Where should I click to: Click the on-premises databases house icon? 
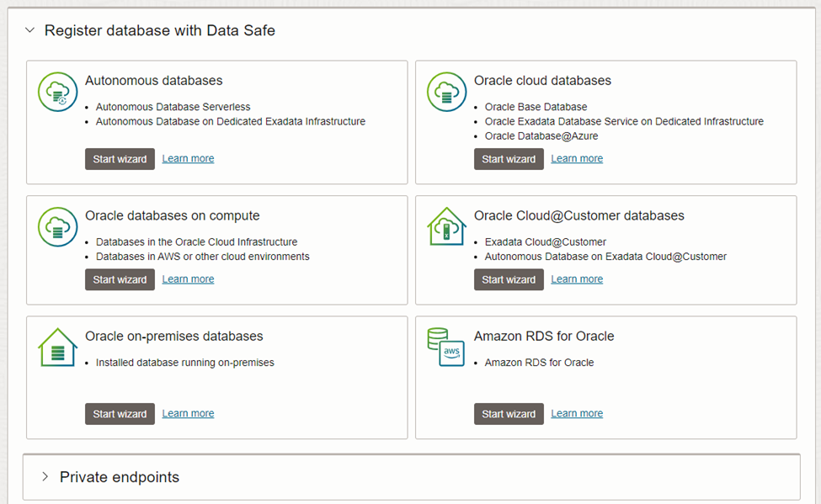58,347
